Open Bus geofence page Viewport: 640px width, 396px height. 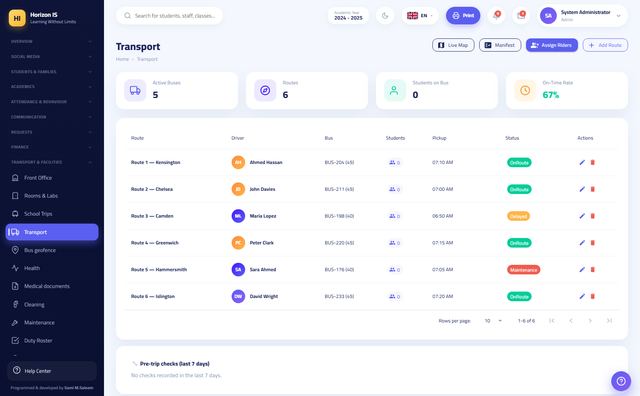[x=52, y=250]
